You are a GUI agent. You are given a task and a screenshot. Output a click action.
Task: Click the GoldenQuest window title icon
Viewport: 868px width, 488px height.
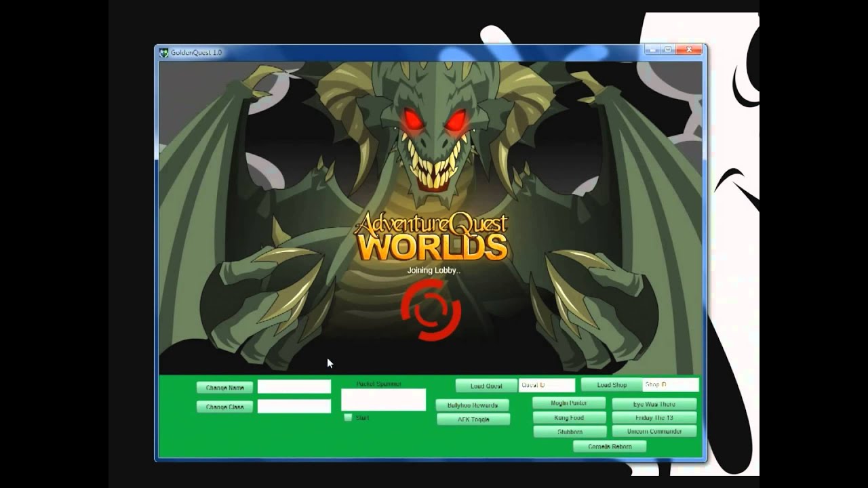163,52
